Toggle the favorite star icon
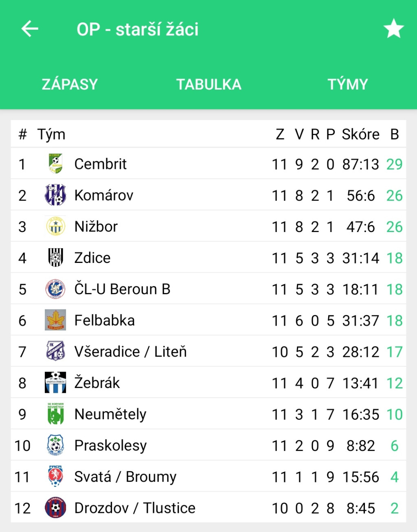Screen dimensions: 417x532 point(393,29)
